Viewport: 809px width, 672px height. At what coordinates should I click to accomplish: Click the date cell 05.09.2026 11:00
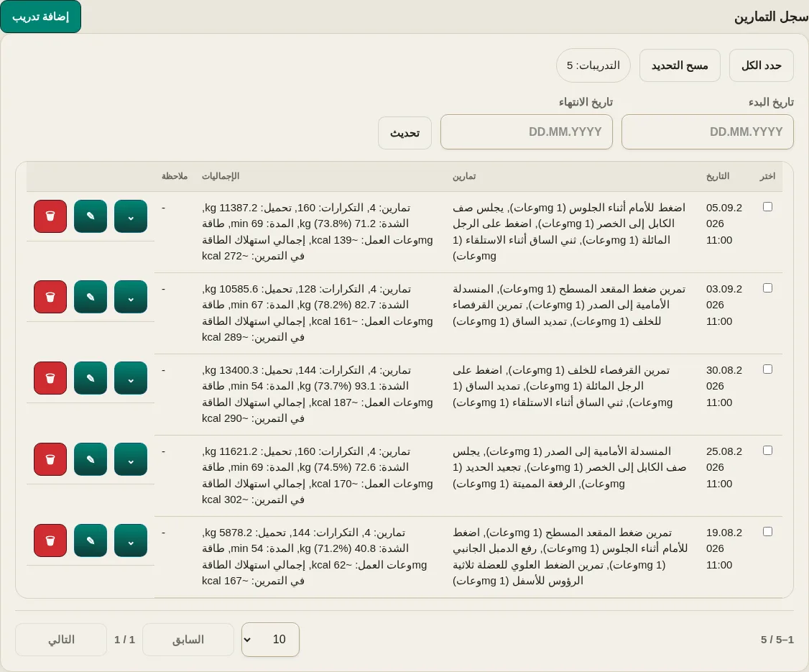(724, 224)
